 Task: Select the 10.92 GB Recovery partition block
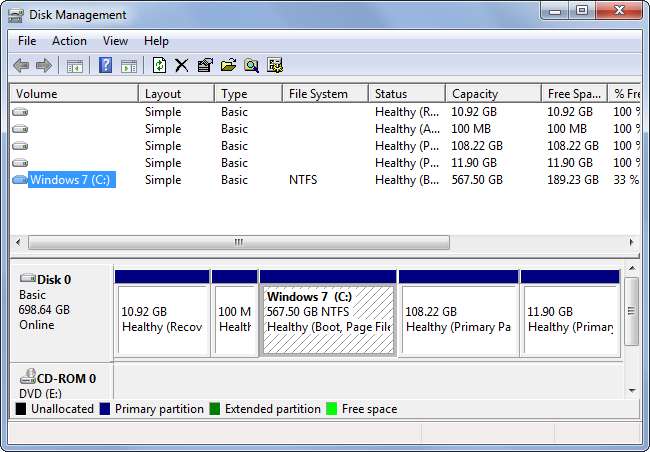tap(162, 320)
